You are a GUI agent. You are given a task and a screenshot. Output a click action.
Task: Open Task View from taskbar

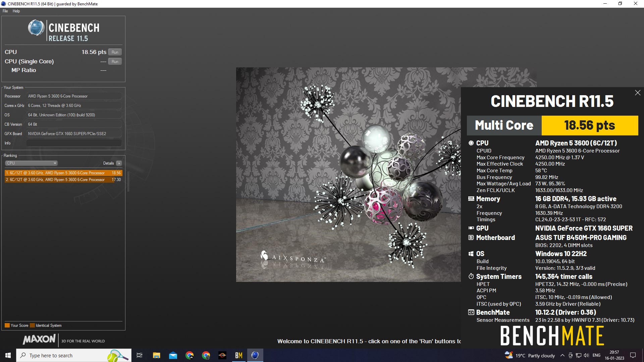pyautogui.click(x=140, y=355)
